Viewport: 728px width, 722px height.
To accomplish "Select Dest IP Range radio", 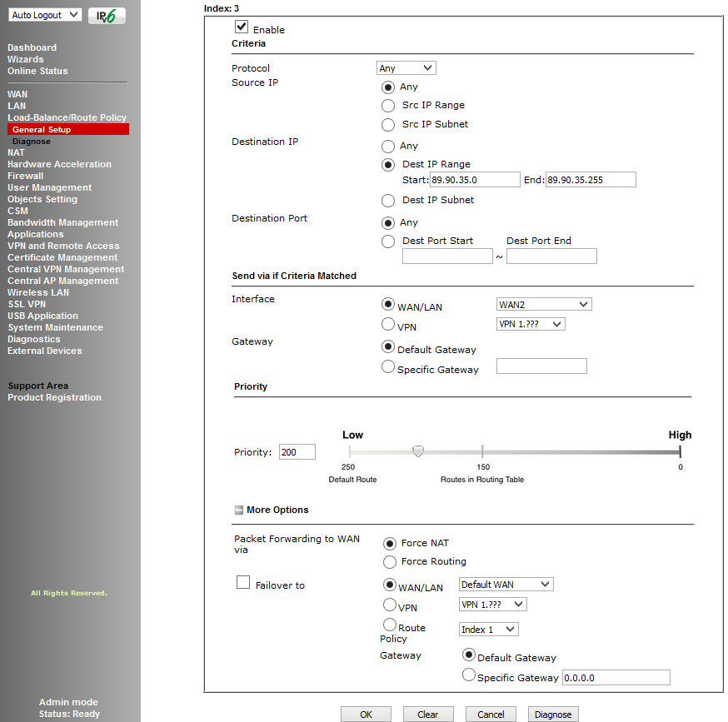I will 388,165.
